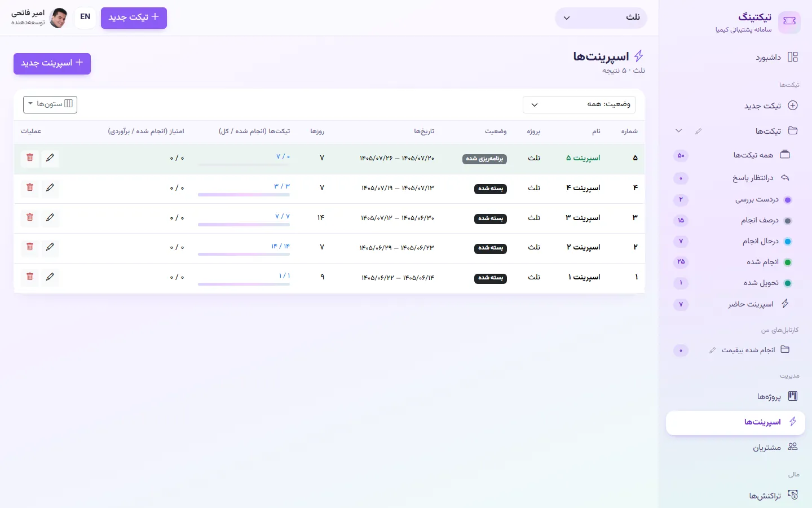Click the pencil icon beside تیکت‌ها in sidebar
This screenshot has width=812, height=508.
tap(699, 131)
